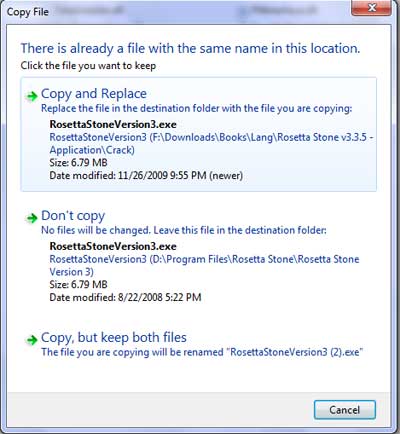
Task: Click the bold filename under Don't copy
Action: pyautogui.click(x=113, y=246)
